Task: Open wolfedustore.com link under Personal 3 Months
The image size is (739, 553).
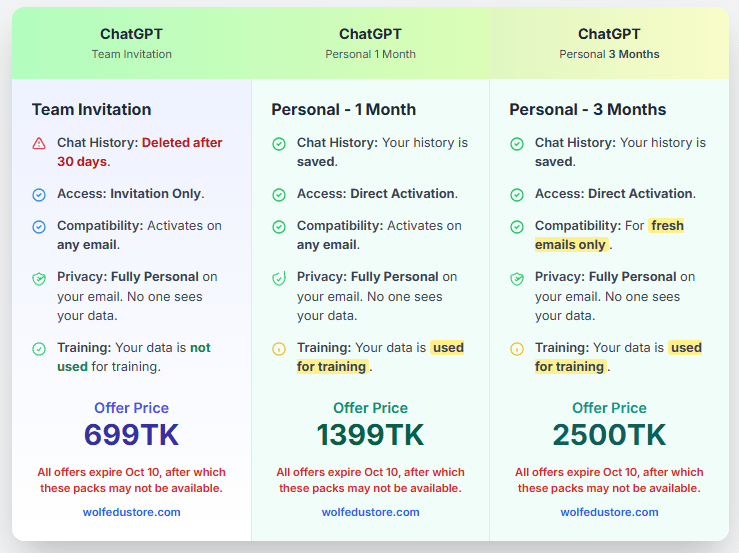Action: point(609,512)
